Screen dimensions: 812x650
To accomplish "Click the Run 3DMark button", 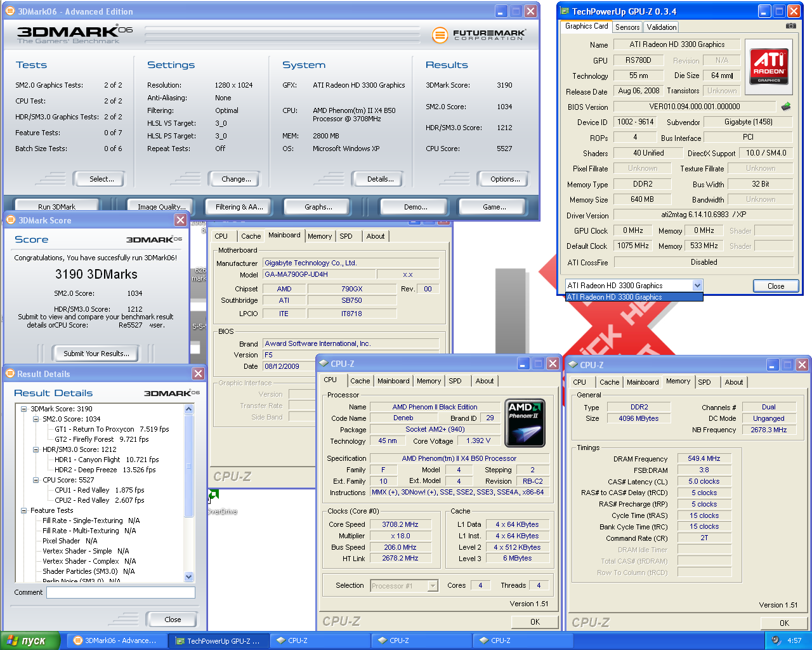I will click(56, 206).
